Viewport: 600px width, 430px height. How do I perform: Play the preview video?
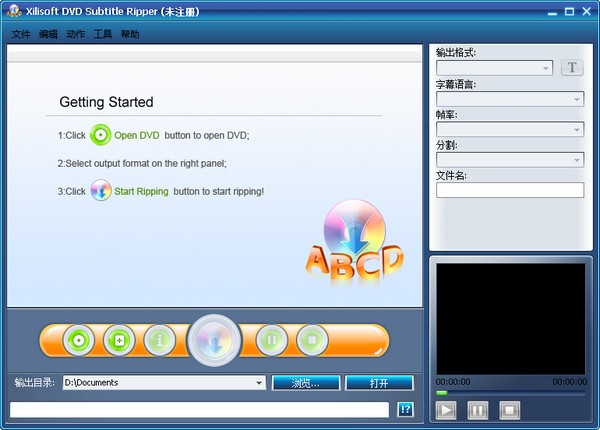pos(446,410)
